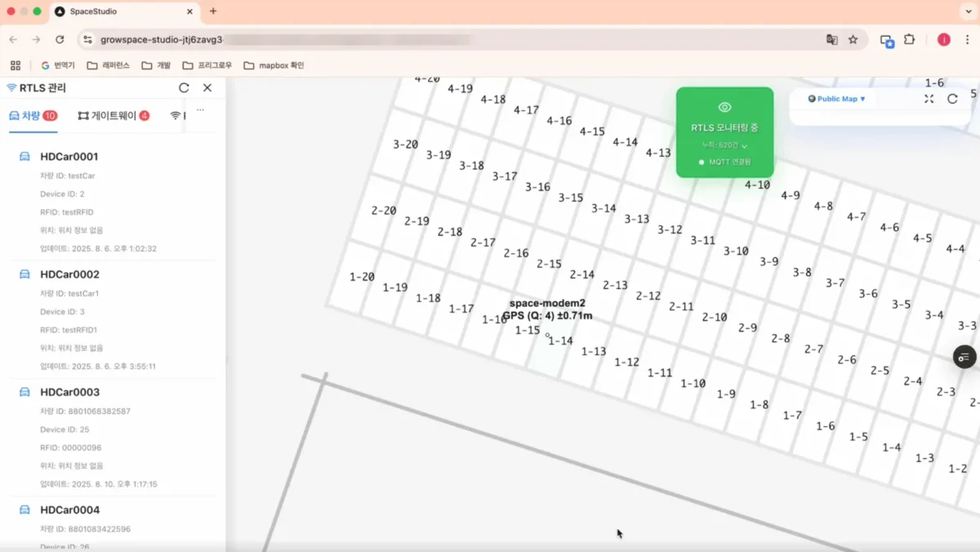Open the tab overflow ellipsis menu
The image size is (980, 552).
pyautogui.click(x=200, y=109)
